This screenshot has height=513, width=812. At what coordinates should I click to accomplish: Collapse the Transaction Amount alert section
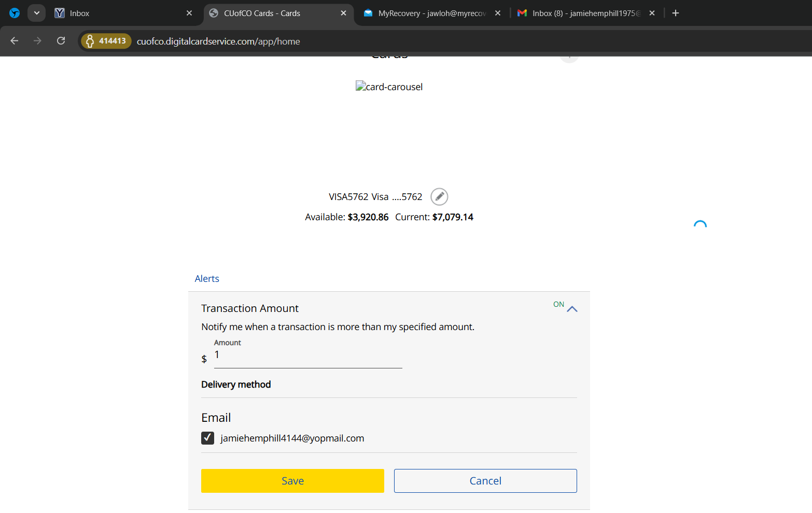click(x=572, y=309)
